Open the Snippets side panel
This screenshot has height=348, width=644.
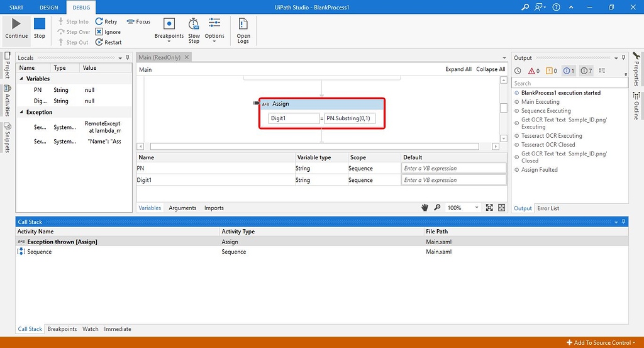click(x=7, y=138)
